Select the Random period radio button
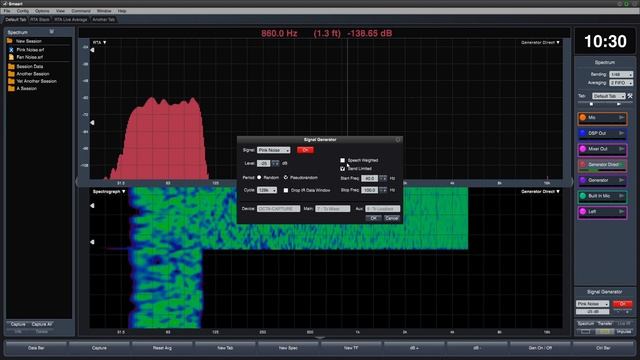This screenshot has height=360, width=640. click(259, 178)
